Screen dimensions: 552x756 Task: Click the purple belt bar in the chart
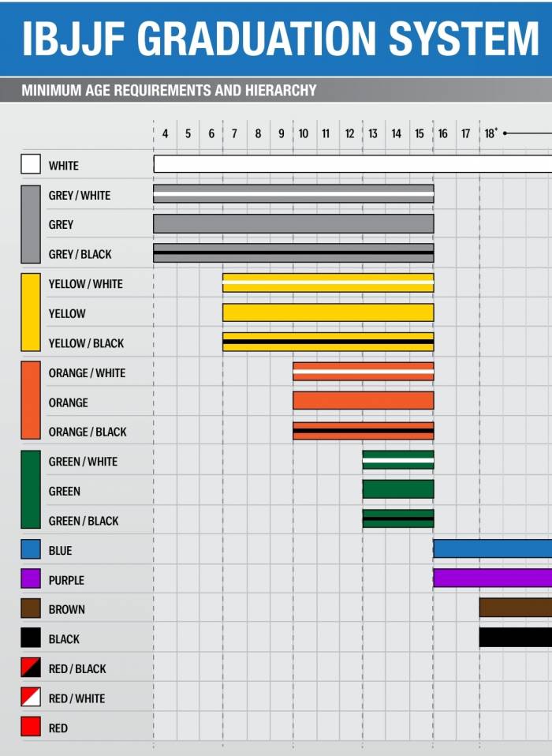[492, 578]
